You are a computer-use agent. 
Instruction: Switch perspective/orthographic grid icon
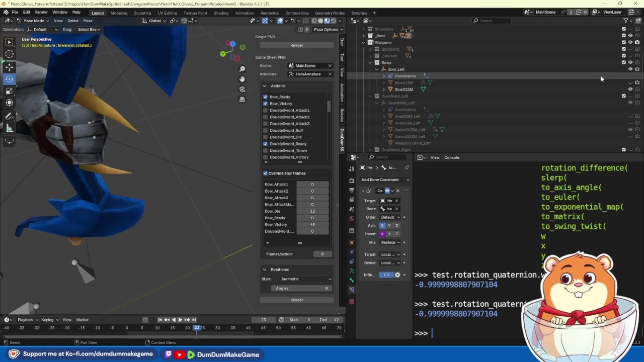pyautogui.click(x=242, y=99)
